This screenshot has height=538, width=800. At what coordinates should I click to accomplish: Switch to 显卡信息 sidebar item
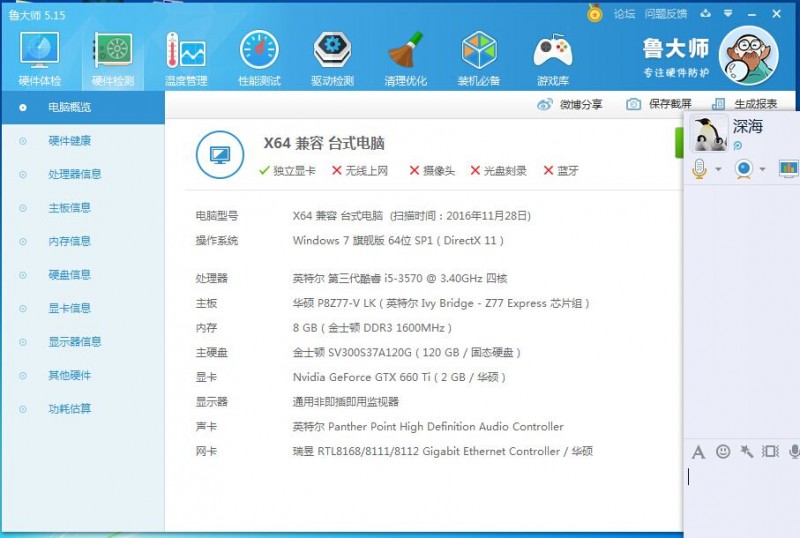coord(69,308)
